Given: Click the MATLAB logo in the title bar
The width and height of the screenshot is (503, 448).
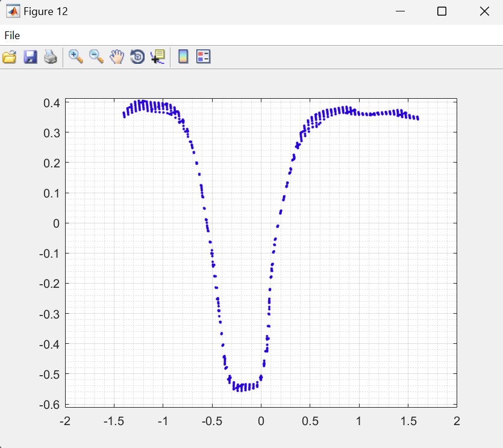Looking at the screenshot, I should click(12, 11).
